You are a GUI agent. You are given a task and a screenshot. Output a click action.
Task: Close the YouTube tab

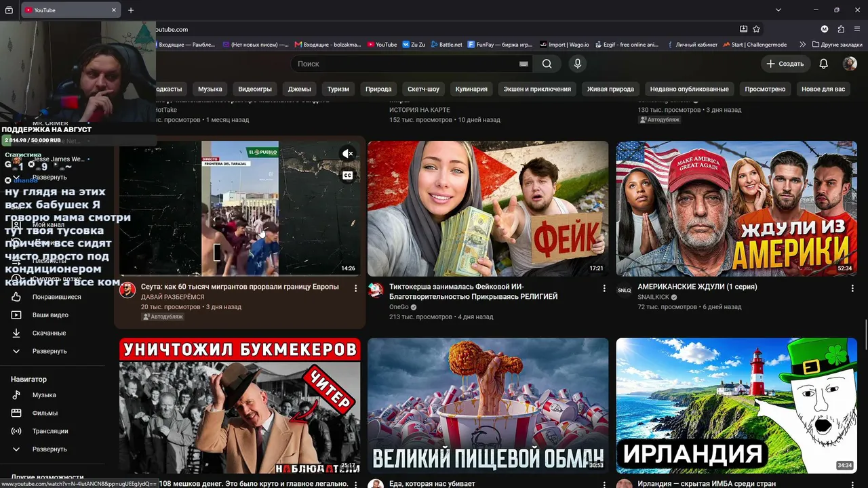pos(114,10)
